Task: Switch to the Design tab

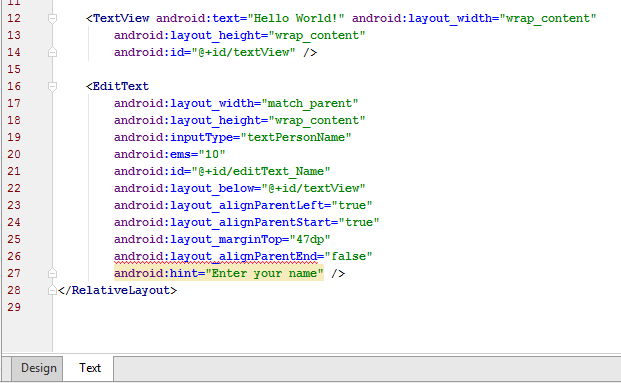Action: pos(37,368)
